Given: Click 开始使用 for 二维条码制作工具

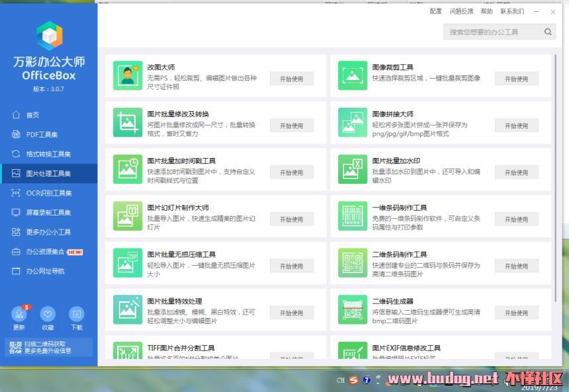Looking at the screenshot, I should (x=516, y=266).
